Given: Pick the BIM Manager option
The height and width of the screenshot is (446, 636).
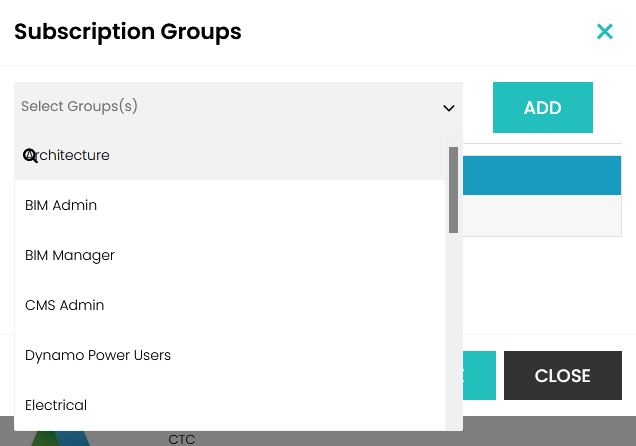Looking at the screenshot, I should (230, 255).
